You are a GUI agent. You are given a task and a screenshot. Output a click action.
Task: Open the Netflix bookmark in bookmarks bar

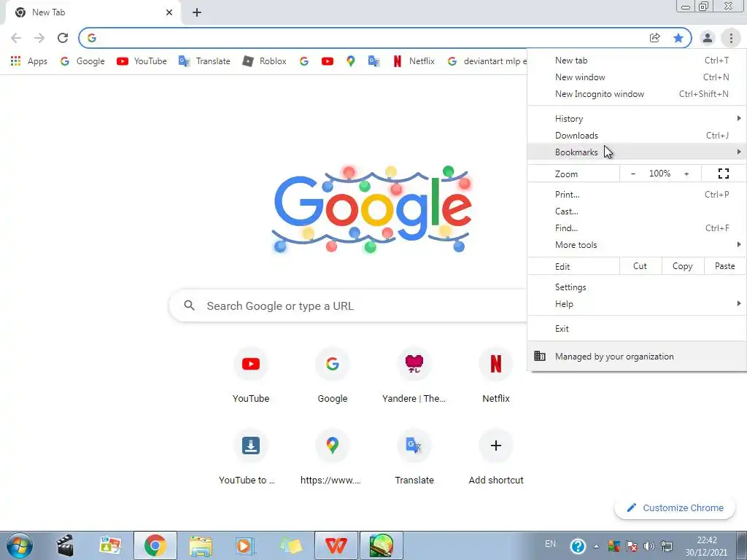(x=414, y=61)
